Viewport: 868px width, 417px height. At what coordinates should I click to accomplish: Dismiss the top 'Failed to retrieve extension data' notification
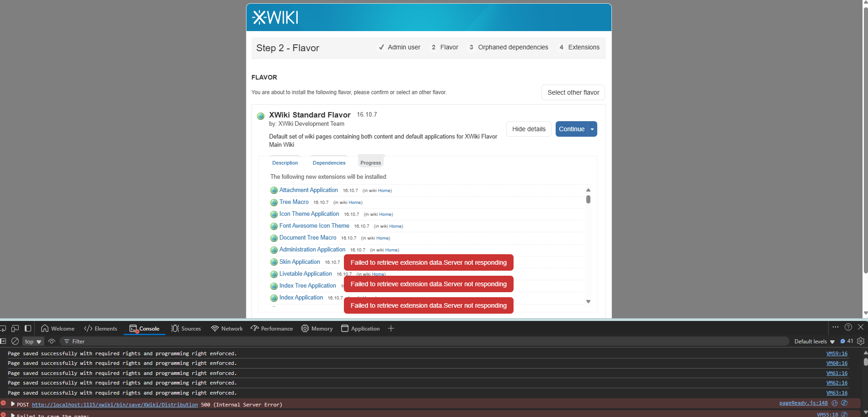click(429, 262)
